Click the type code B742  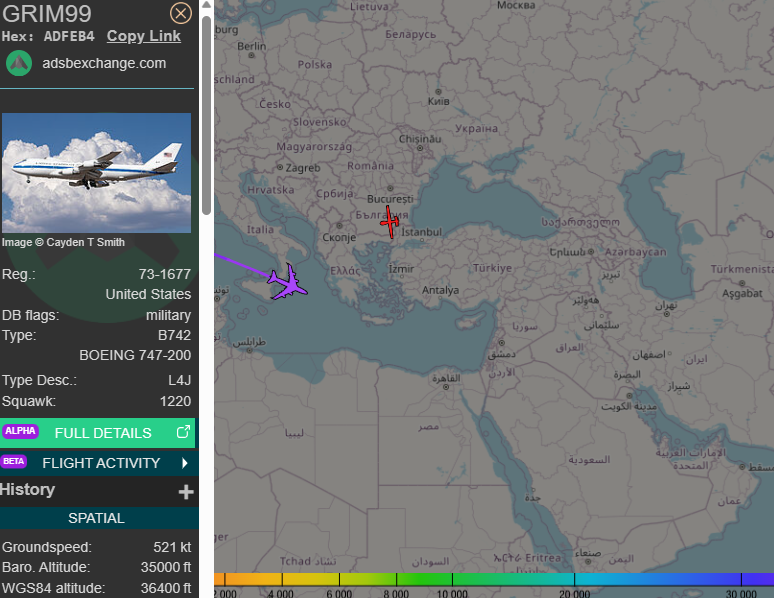[x=174, y=335]
